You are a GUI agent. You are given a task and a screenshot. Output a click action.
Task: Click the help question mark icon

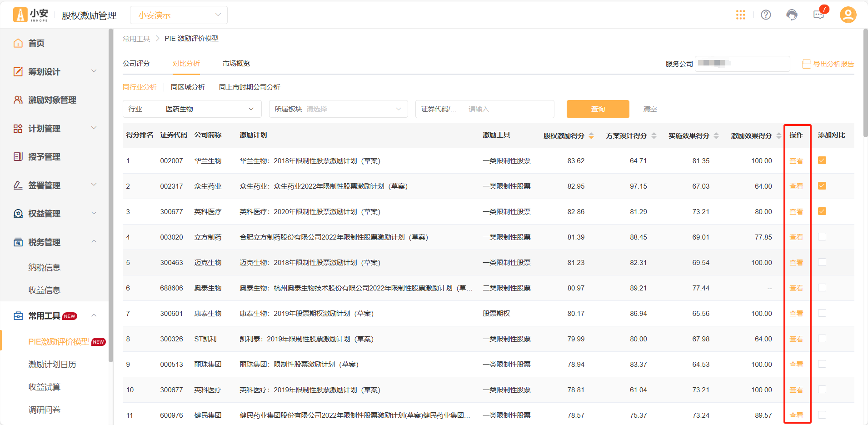click(x=766, y=15)
